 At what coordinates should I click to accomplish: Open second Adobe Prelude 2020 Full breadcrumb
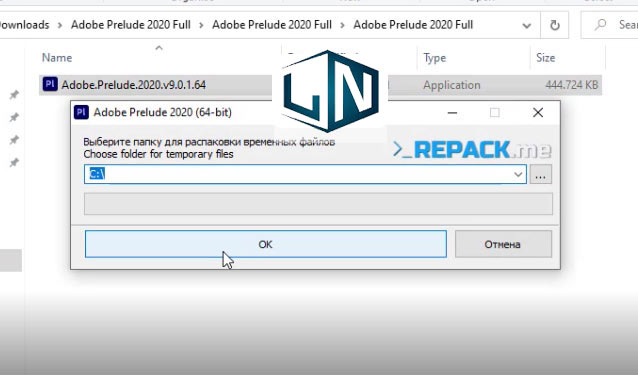[272, 25]
